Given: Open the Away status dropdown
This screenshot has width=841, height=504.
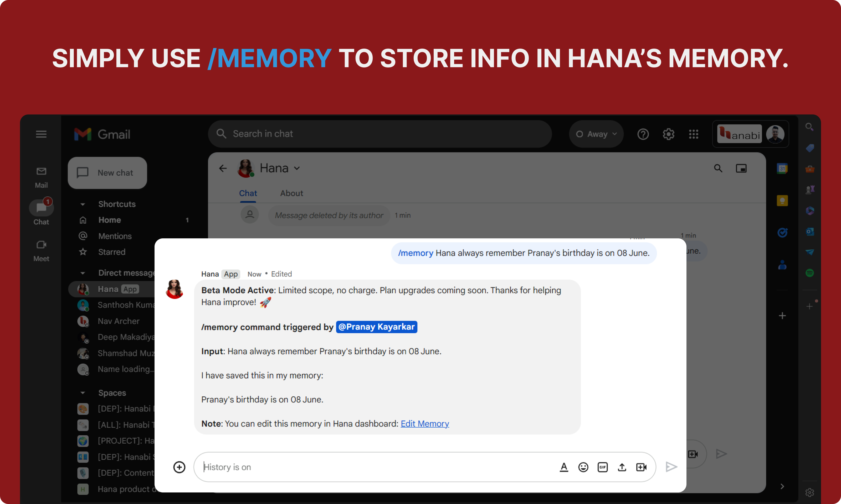Looking at the screenshot, I should [596, 134].
